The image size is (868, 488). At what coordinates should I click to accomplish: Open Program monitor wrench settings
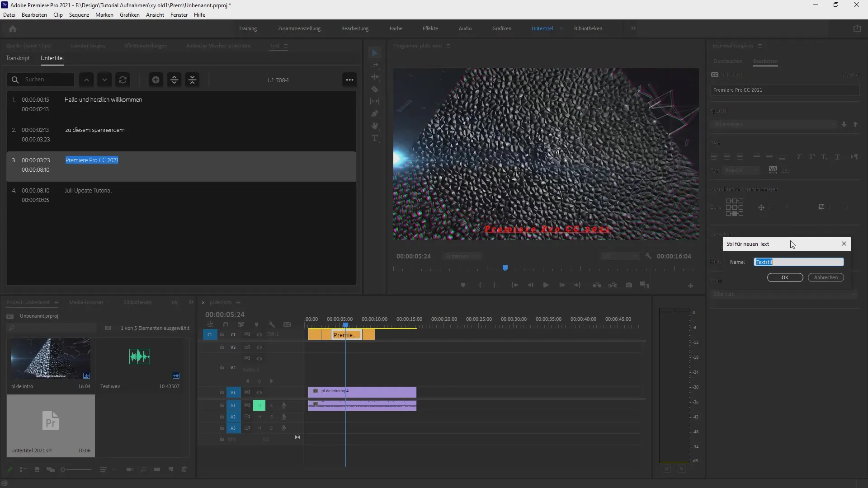(x=648, y=256)
